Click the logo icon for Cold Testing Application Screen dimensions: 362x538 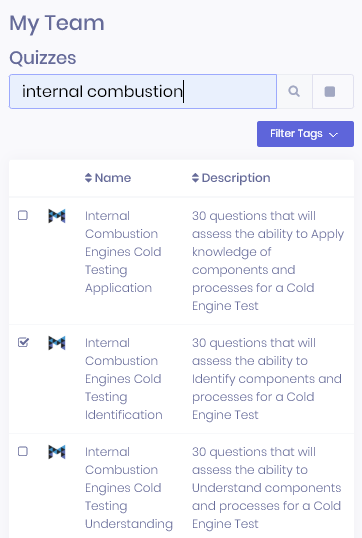click(x=57, y=216)
